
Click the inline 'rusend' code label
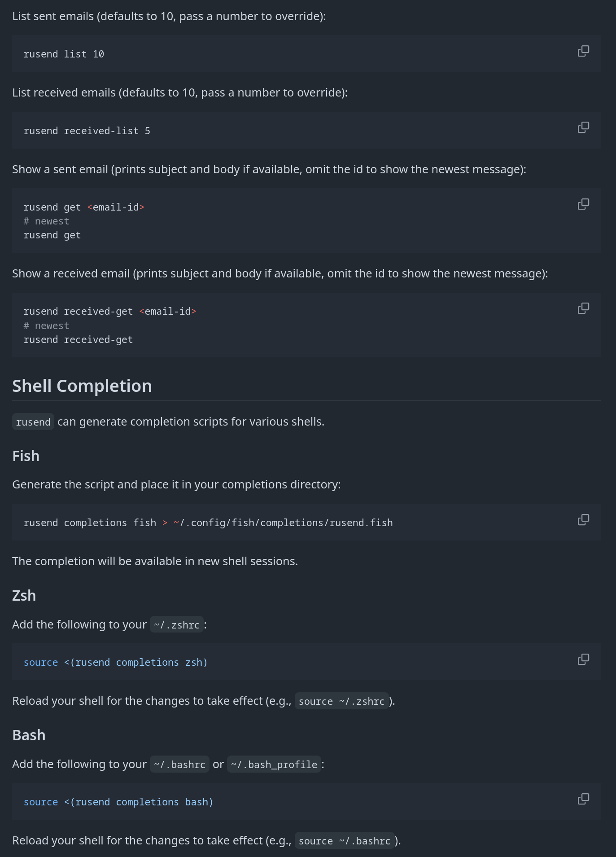(x=33, y=422)
